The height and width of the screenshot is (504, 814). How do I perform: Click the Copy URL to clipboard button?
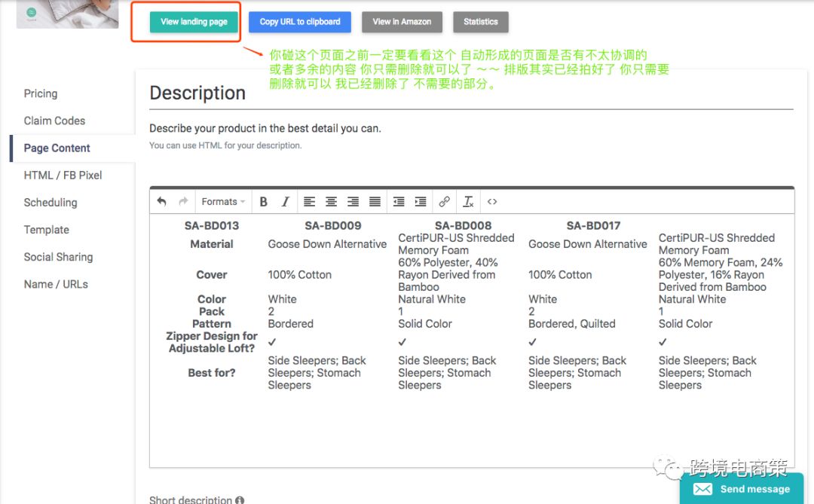299,22
